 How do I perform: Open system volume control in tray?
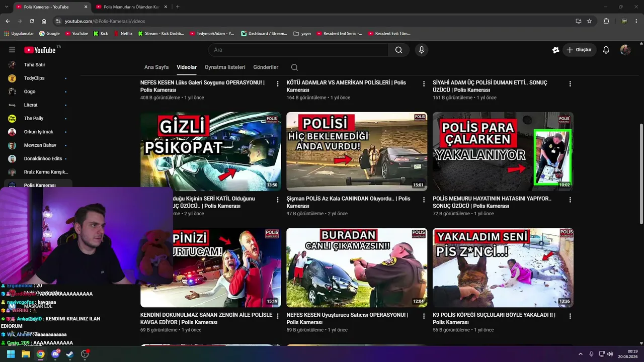click(610, 354)
